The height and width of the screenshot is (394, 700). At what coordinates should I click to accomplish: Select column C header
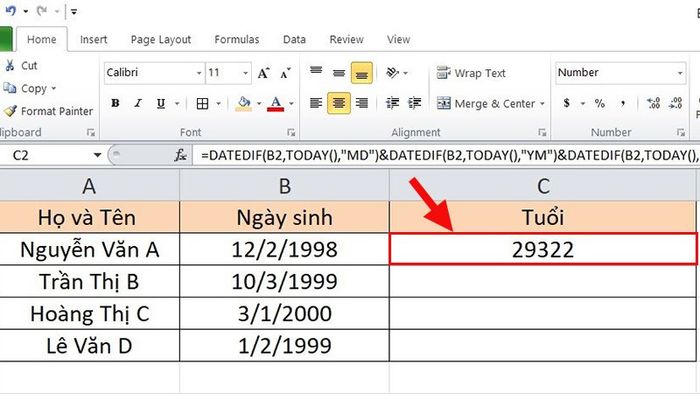pos(543,186)
